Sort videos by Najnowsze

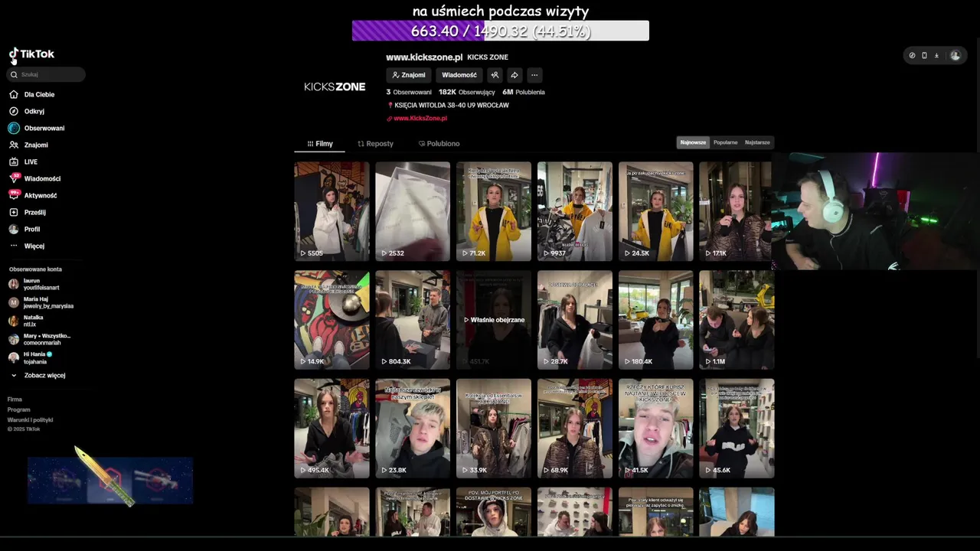tap(693, 142)
